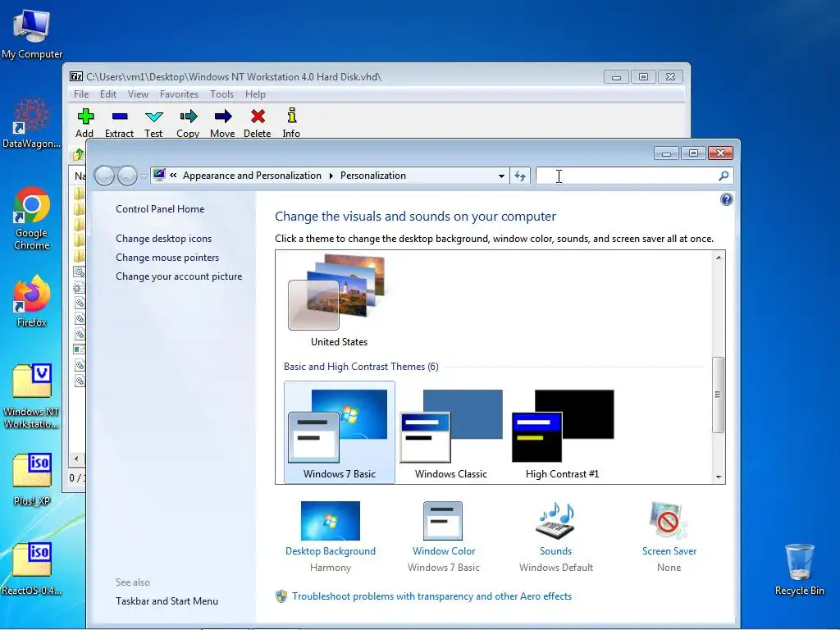Open the Tools menu in 7-Zip
This screenshot has height=630, width=840.
221,94
